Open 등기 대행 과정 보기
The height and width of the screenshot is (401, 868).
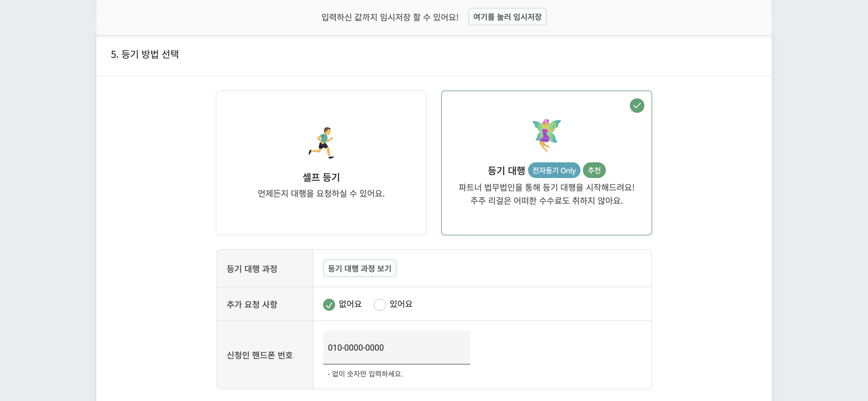coord(360,269)
